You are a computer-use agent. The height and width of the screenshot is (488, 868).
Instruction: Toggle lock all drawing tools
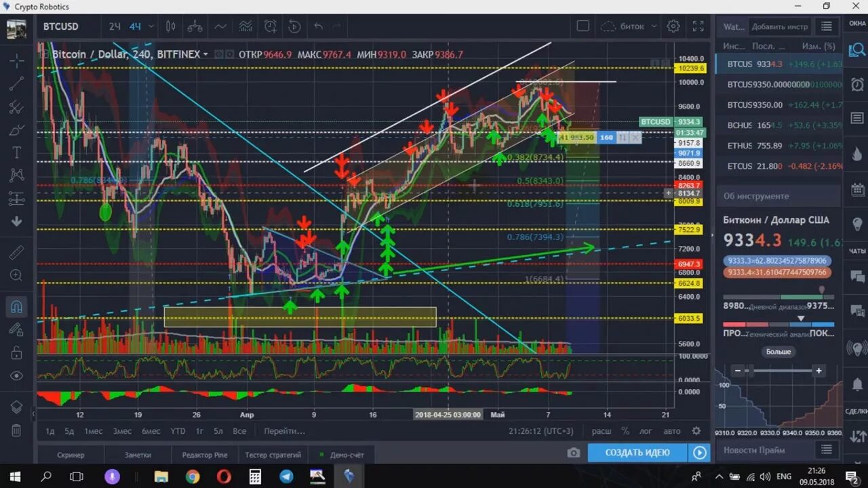tap(17, 352)
